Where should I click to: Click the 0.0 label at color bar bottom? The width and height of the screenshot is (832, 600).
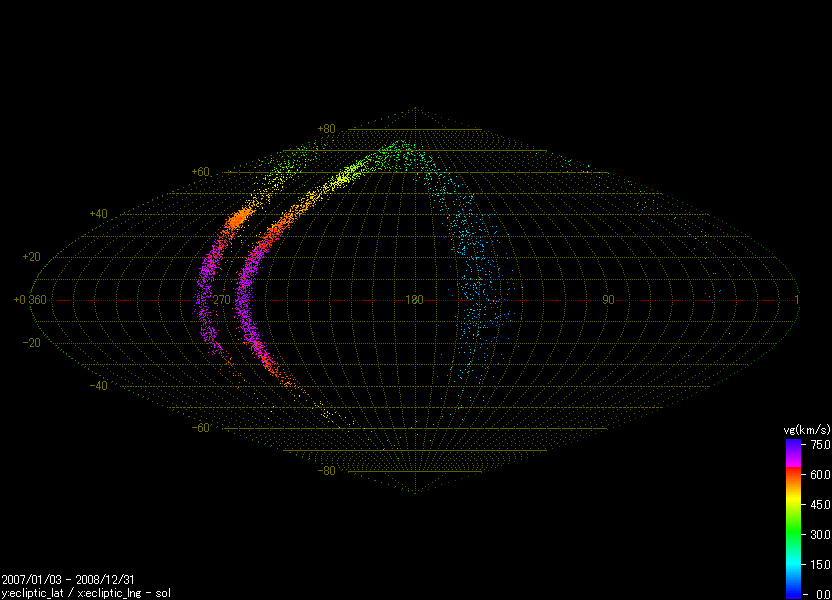pyautogui.click(x=823, y=594)
